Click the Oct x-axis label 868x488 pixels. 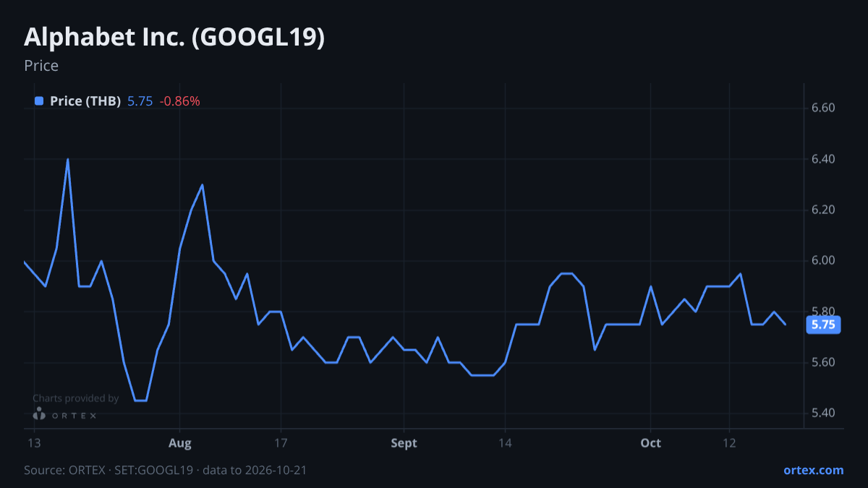point(651,443)
